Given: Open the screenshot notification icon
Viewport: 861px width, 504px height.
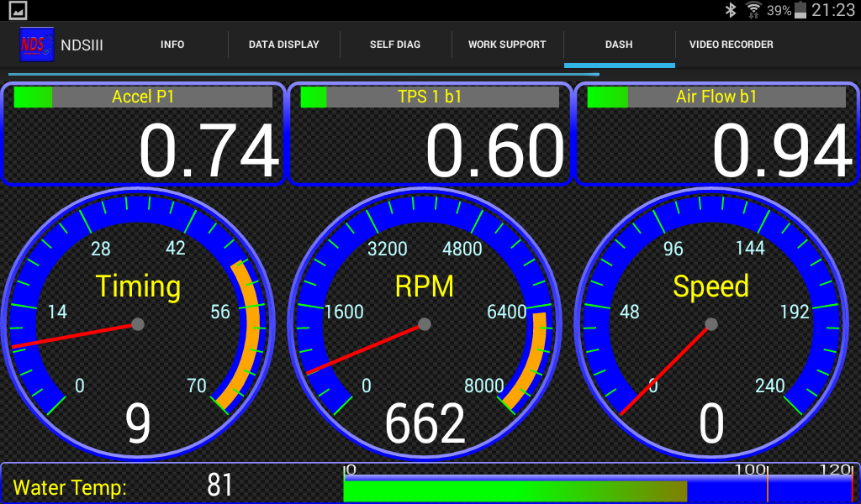Looking at the screenshot, I should (18, 10).
